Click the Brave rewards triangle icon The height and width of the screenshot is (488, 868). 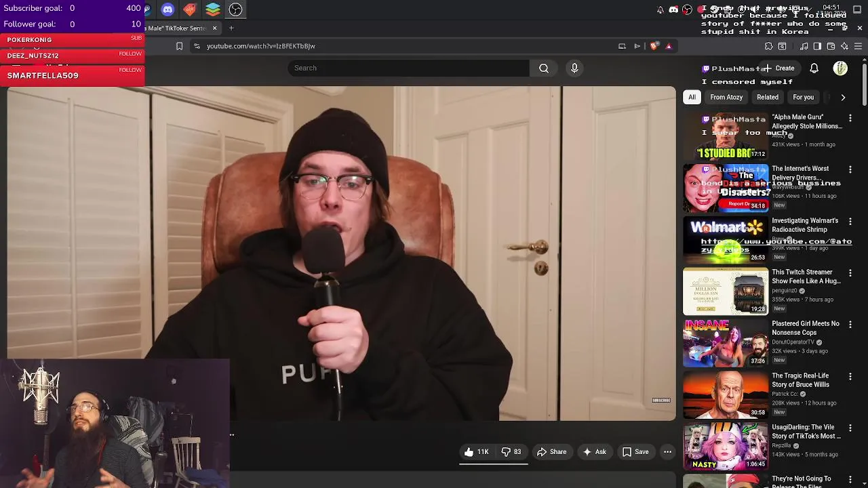tap(669, 46)
